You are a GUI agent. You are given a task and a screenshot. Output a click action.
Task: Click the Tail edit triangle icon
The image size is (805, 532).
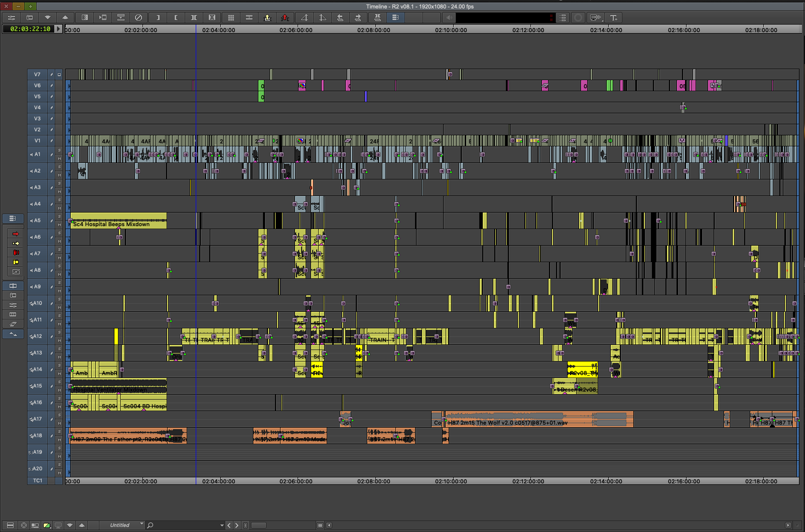tap(322, 18)
